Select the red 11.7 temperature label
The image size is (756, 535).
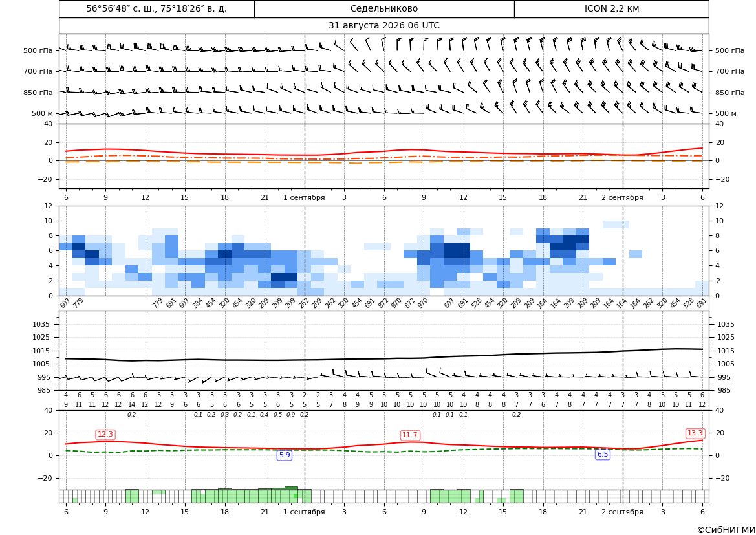coord(410,435)
